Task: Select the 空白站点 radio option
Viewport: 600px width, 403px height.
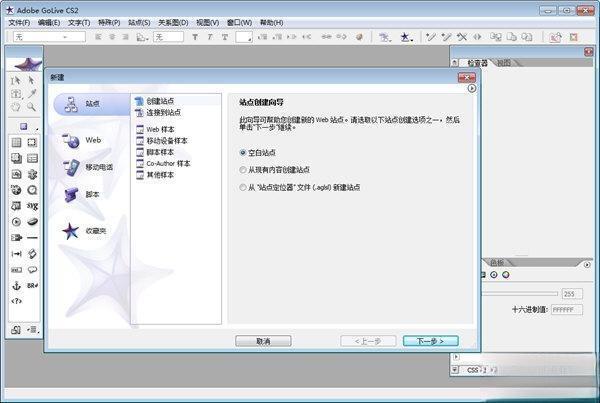Action: [258, 153]
